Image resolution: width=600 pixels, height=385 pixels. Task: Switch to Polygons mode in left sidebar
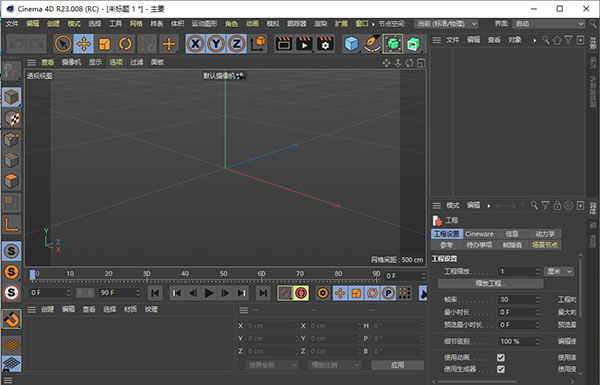point(11,181)
